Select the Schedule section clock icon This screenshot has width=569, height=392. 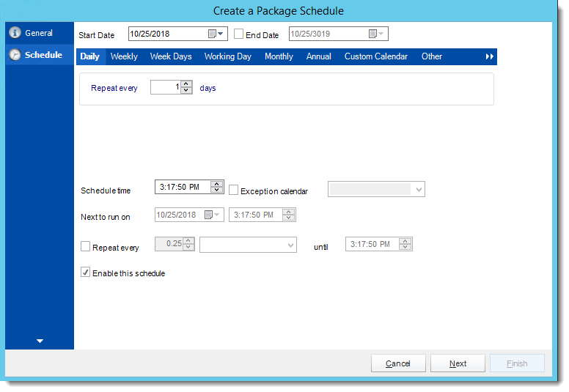[x=15, y=55]
